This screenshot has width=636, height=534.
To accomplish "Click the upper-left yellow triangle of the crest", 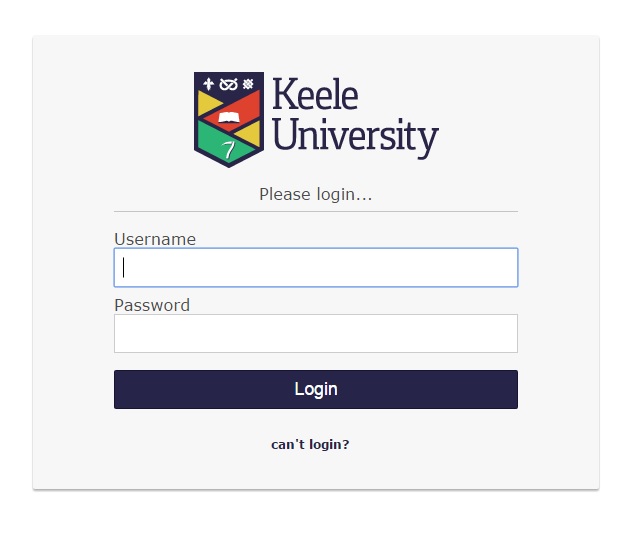I will click(208, 102).
